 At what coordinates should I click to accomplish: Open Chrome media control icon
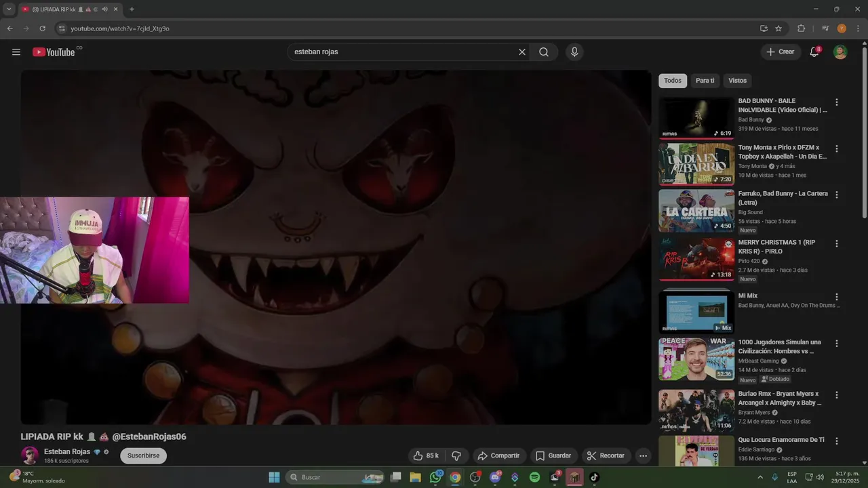click(x=825, y=28)
